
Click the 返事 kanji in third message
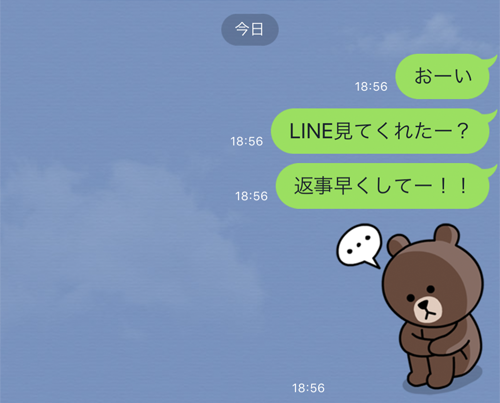point(313,186)
